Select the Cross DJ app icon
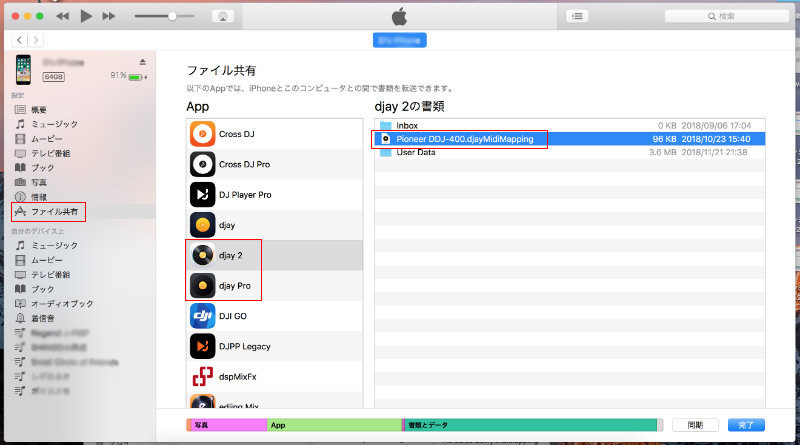800x445 pixels. [203, 134]
